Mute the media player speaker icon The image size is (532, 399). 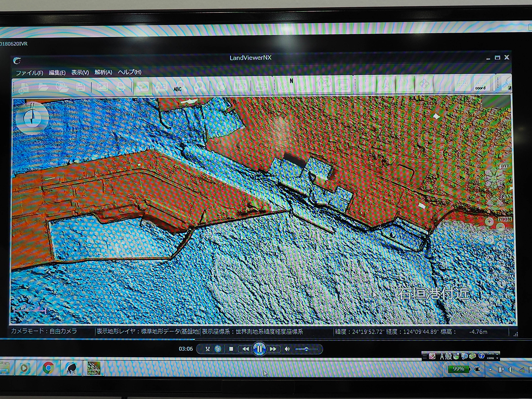tap(287, 349)
